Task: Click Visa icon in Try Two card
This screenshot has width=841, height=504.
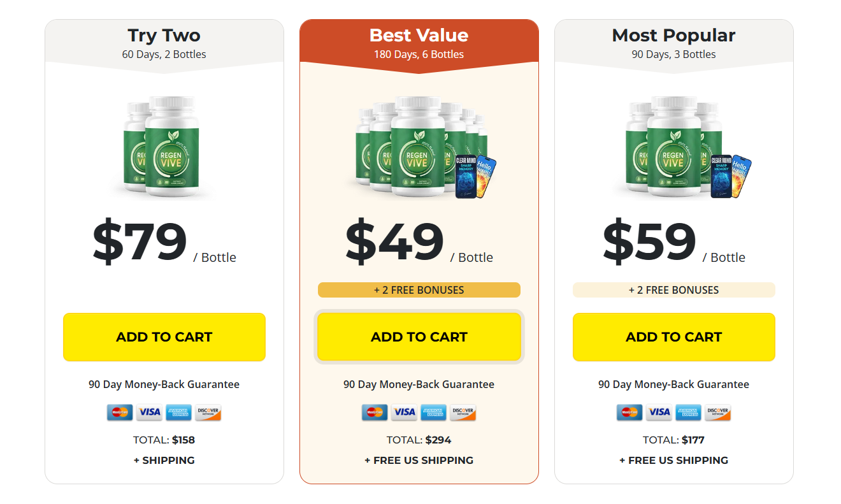Action: pos(150,412)
